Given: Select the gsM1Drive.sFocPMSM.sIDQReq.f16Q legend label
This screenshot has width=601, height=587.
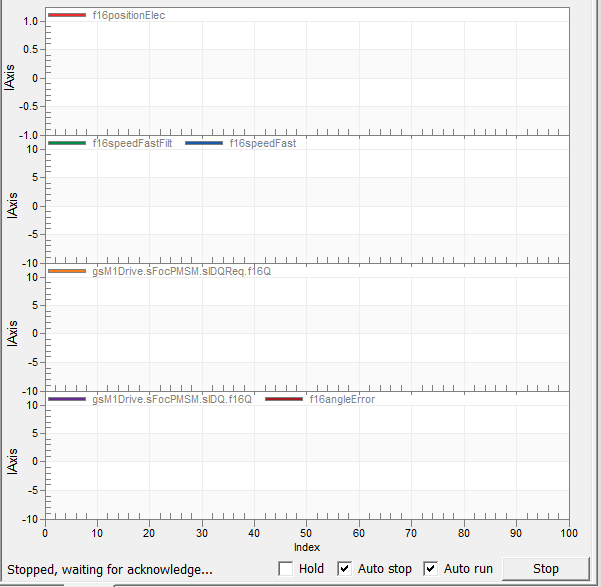Looking at the screenshot, I should [181, 271].
